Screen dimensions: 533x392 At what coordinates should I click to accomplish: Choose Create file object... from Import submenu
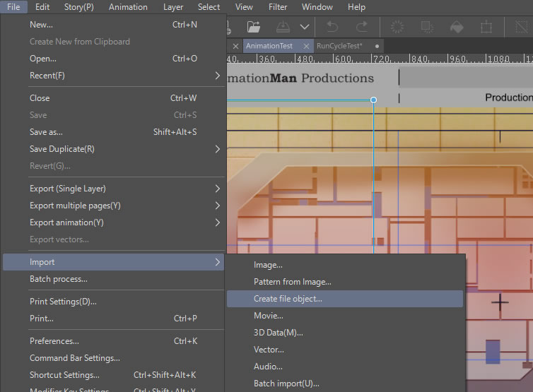coord(288,299)
